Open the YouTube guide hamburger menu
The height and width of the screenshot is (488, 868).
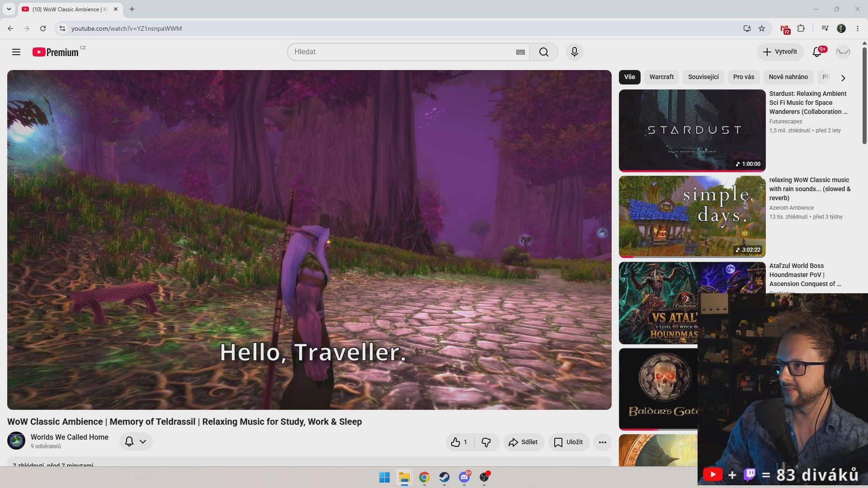tap(16, 52)
